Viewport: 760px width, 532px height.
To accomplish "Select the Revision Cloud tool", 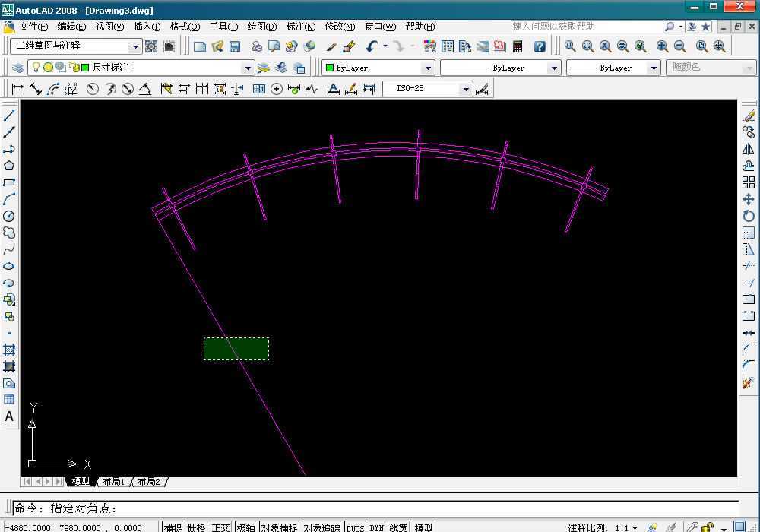I will point(9,233).
